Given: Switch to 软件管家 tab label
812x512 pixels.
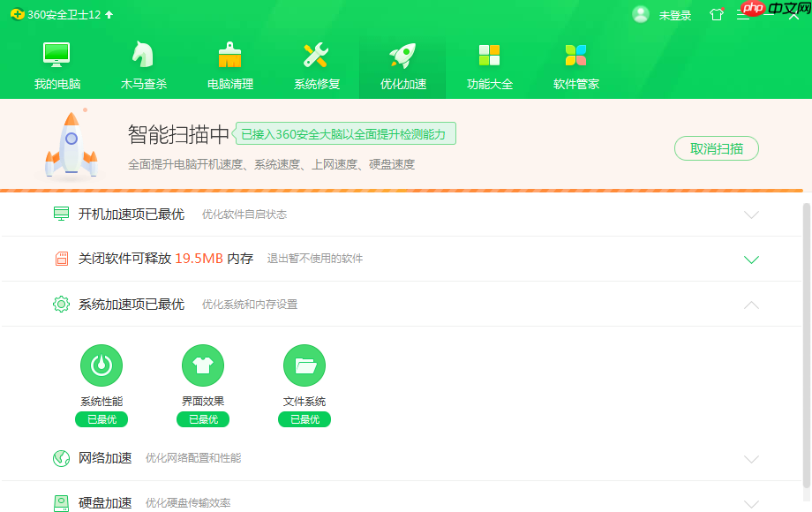Looking at the screenshot, I should tap(575, 84).
